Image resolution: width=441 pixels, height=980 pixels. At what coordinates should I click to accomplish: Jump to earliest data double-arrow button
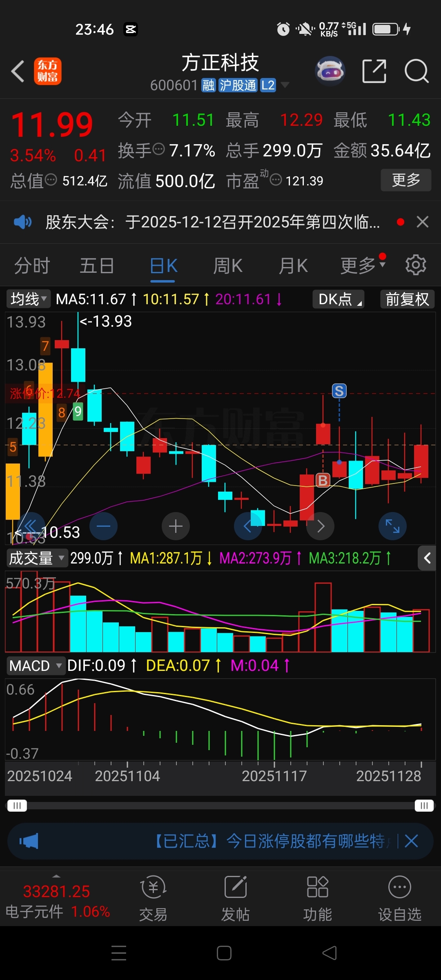coord(31,526)
